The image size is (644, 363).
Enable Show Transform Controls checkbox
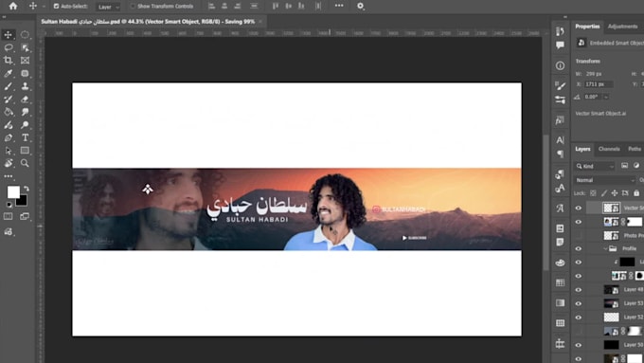[x=133, y=7]
